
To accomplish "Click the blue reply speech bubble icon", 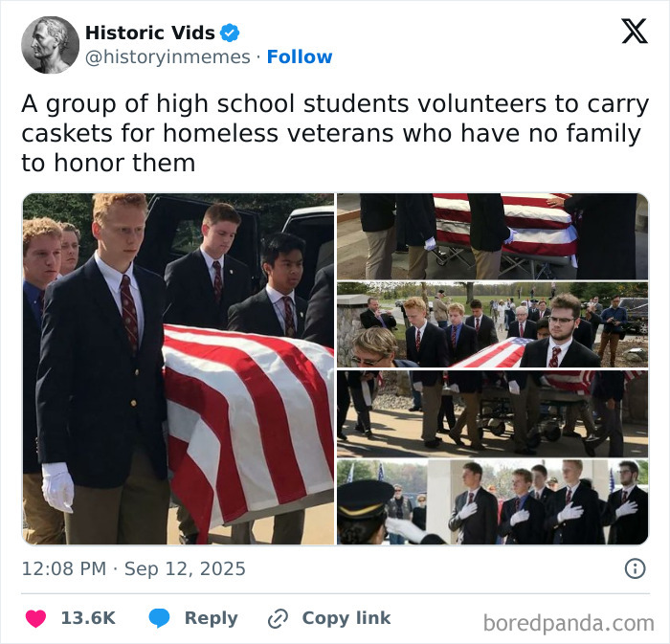I will [160, 618].
